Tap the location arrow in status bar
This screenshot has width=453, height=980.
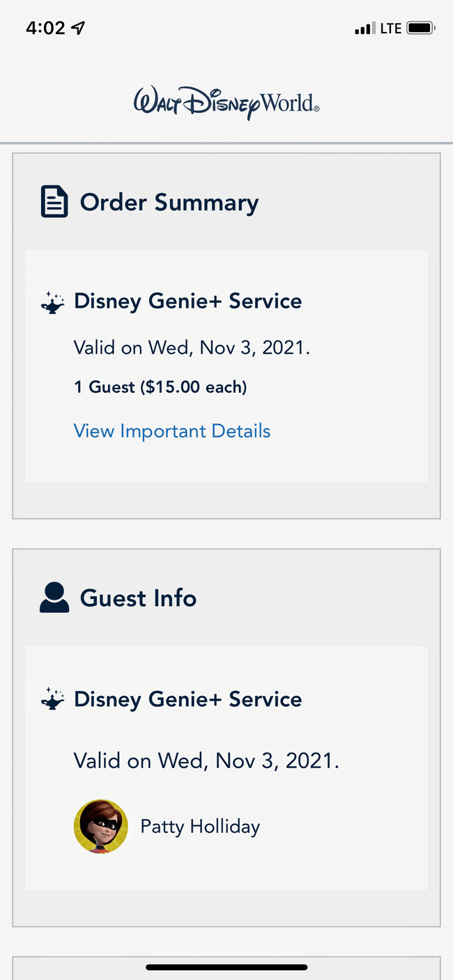(x=78, y=28)
